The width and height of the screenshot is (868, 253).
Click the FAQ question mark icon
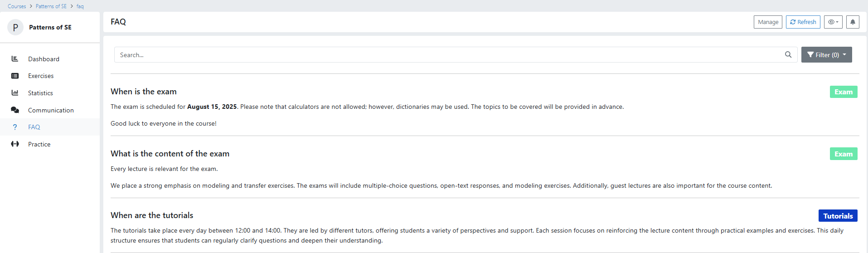(x=15, y=127)
